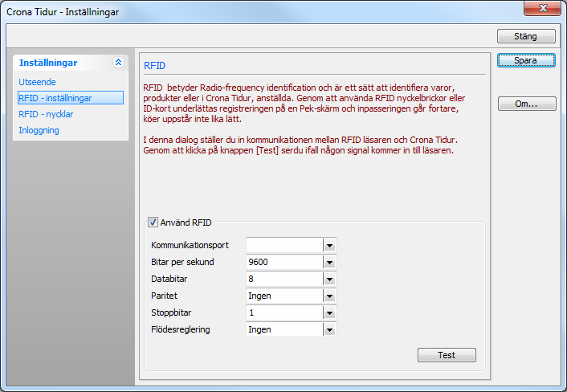Run the RFID Test button
Viewport: 567px width, 392px height.
point(447,355)
